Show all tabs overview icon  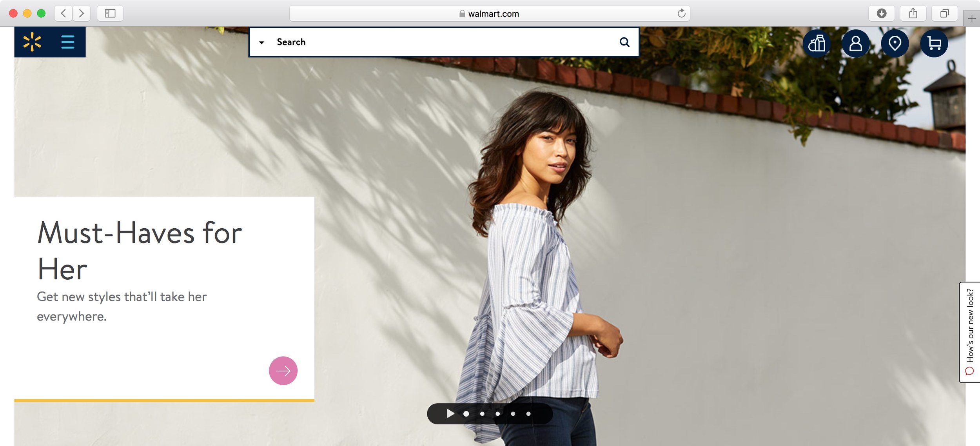945,13
